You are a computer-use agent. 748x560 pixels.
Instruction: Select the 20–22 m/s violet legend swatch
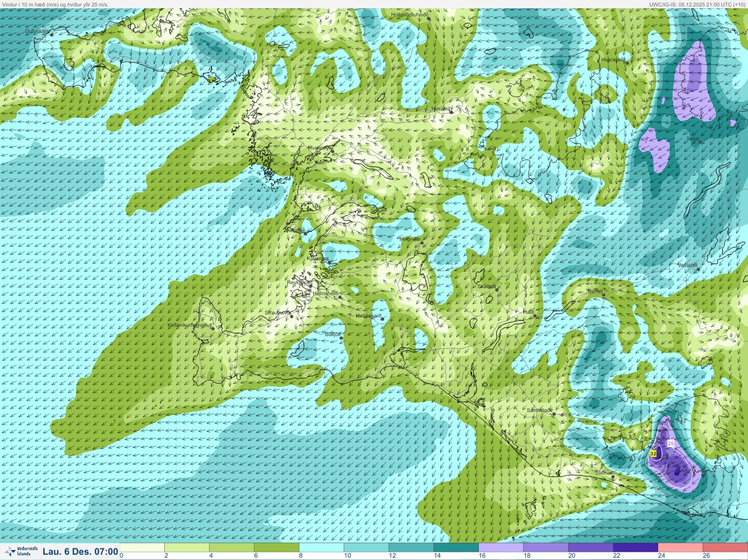[x=591, y=548]
